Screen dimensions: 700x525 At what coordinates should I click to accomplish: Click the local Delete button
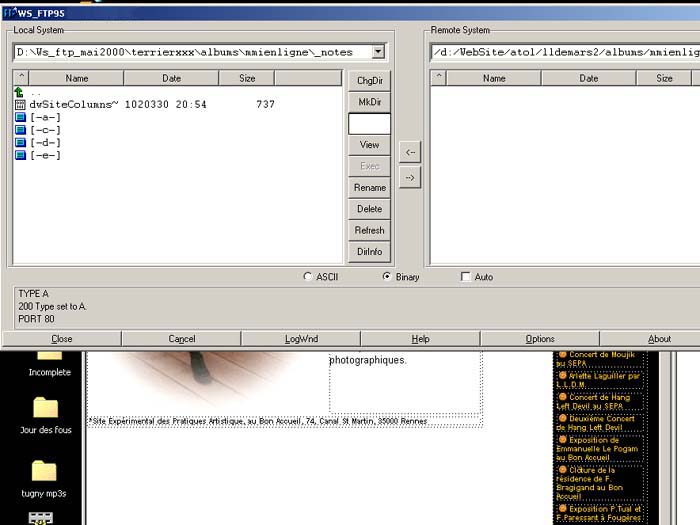pyautogui.click(x=369, y=209)
